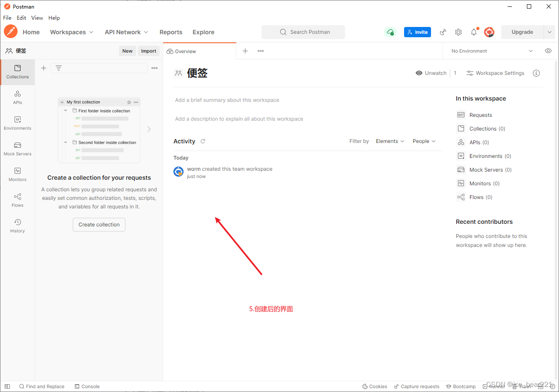The image size is (559, 392).
Task: Open the People filter dropdown
Action: click(424, 141)
